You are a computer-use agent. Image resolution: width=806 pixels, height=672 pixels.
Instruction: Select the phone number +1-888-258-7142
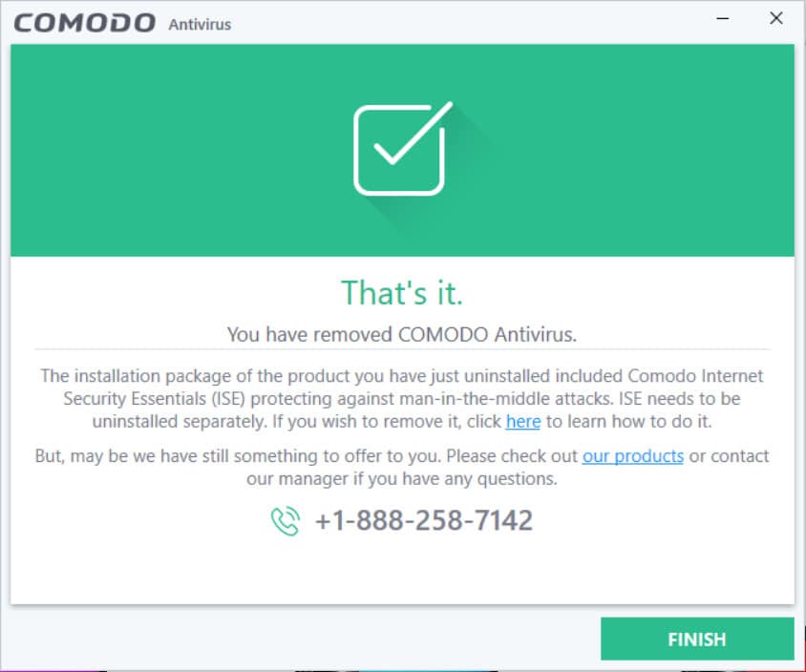pos(424,520)
